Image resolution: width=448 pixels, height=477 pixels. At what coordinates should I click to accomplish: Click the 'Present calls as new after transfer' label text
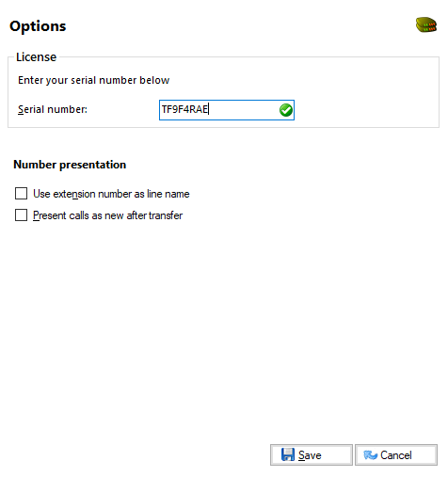coord(107,215)
